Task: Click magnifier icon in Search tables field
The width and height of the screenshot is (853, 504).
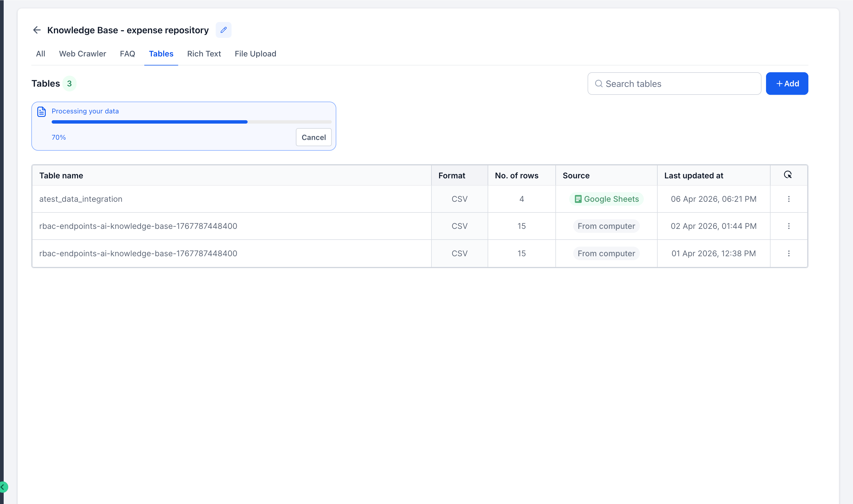Action: (599, 84)
